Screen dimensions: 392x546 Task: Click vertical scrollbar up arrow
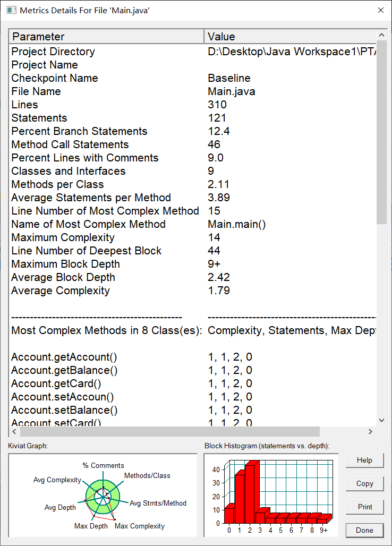pos(381,35)
